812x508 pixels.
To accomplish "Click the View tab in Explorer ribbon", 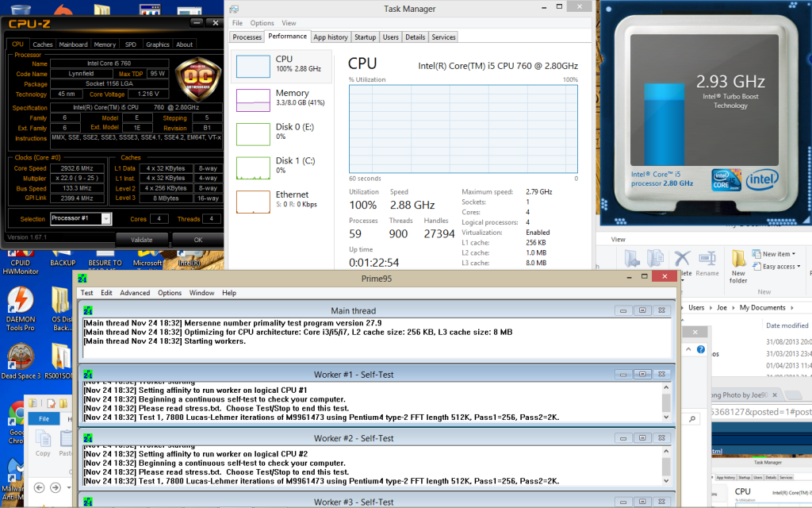I will pyautogui.click(x=618, y=240).
